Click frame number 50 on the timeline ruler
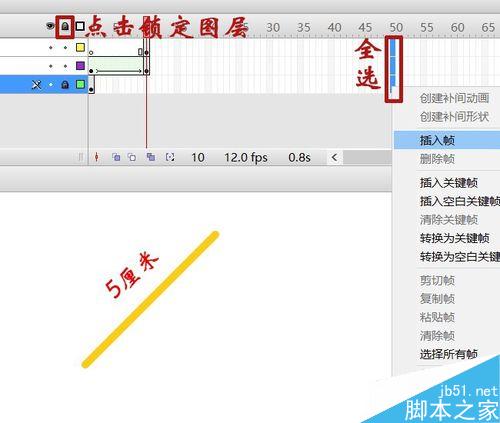This screenshot has height=423, width=500. [396, 27]
